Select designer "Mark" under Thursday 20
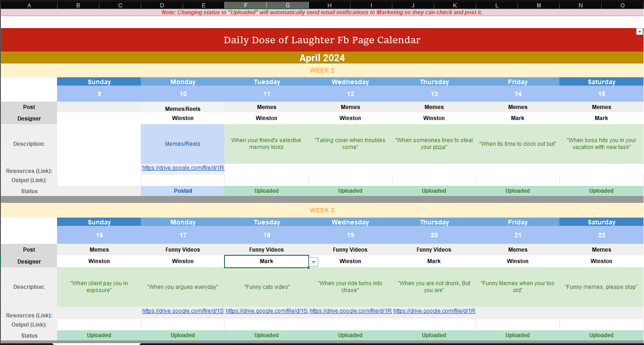The height and width of the screenshot is (345, 644). (x=434, y=261)
